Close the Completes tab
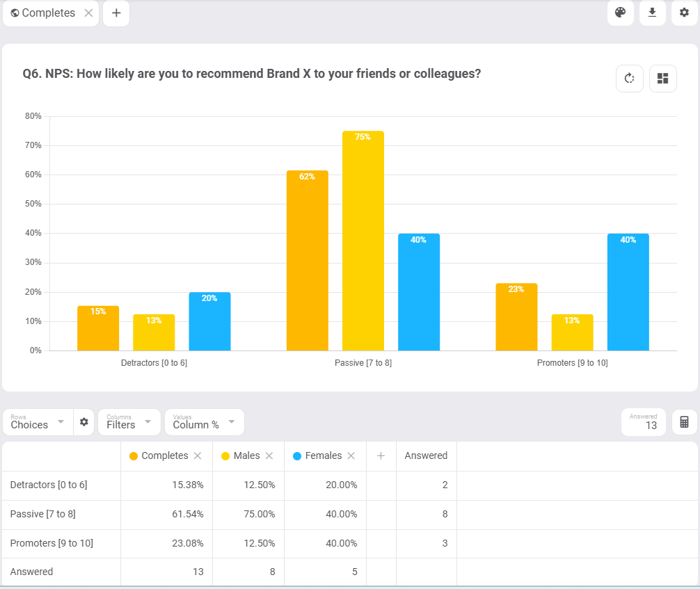Viewport: 700px width, 589px height. (89, 13)
